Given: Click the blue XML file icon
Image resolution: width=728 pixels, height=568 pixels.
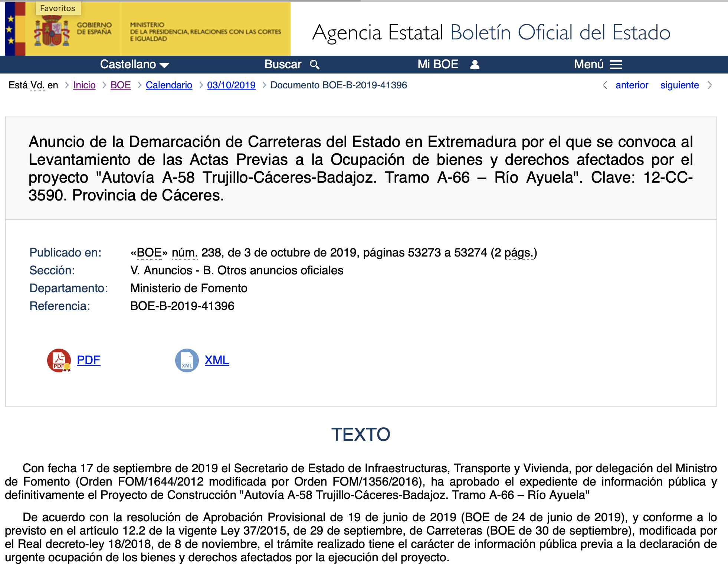Looking at the screenshot, I should [x=187, y=360].
